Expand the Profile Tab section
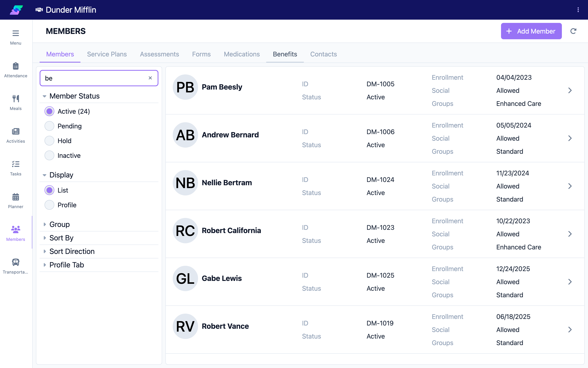The height and width of the screenshot is (368, 588). pos(99,265)
